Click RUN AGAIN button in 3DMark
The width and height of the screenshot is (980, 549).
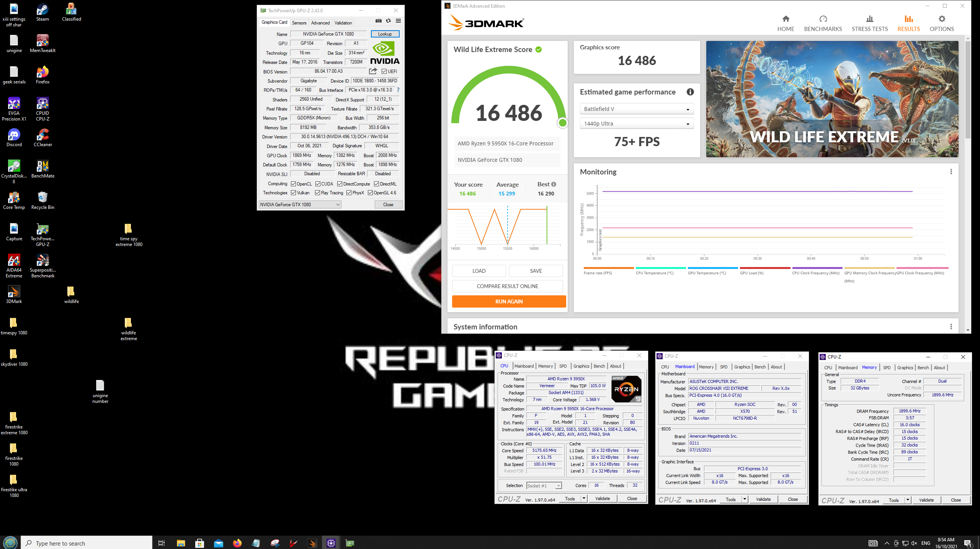click(509, 301)
